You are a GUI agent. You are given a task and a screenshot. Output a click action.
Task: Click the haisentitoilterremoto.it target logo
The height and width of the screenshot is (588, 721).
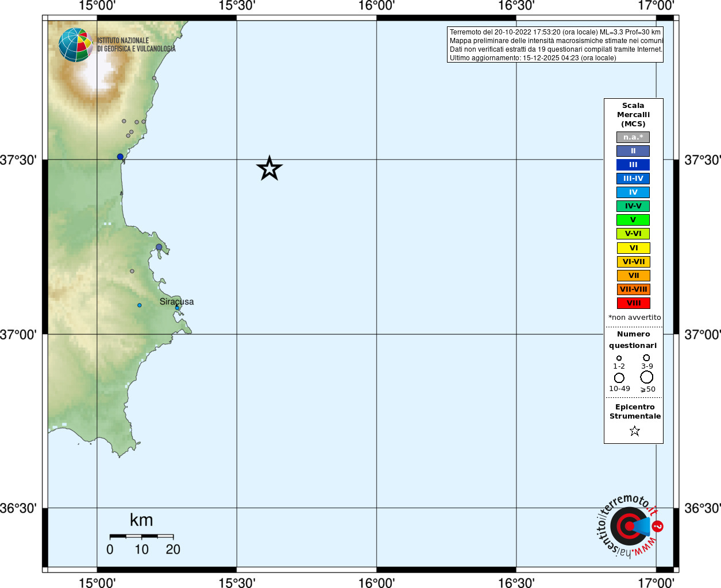coord(630,526)
